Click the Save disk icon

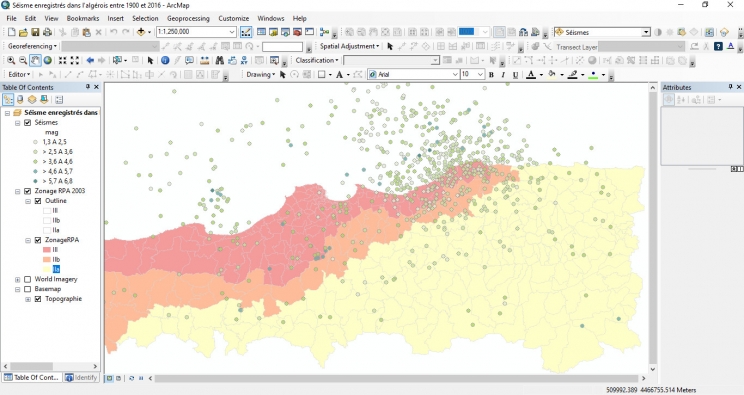click(x=35, y=32)
